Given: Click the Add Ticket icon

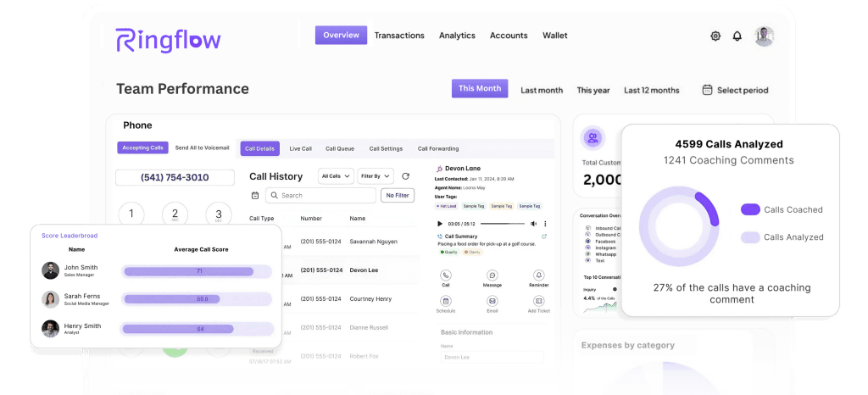Looking at the screenshot, I should [x=538, y=301].
